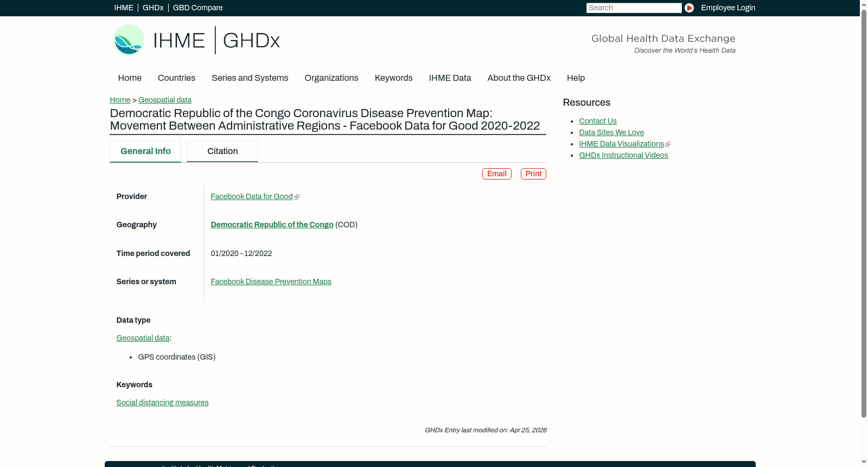Viewport: 868px width, 467px height.
Task: Open Data Sites We Love link
Action: 611,132
